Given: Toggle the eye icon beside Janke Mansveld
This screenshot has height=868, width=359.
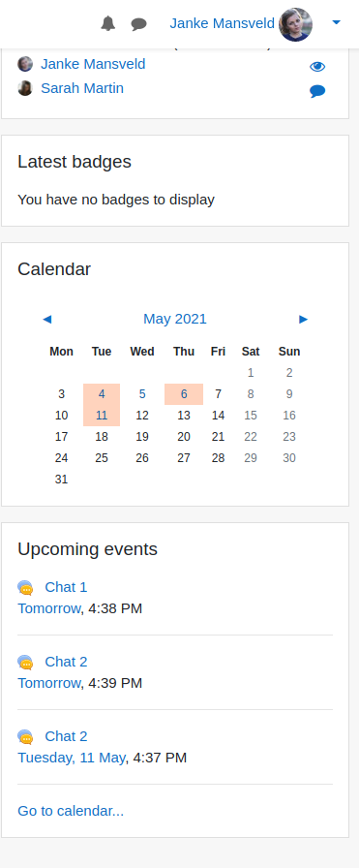Looking at the screenshot, I should [x=317, y=67].
